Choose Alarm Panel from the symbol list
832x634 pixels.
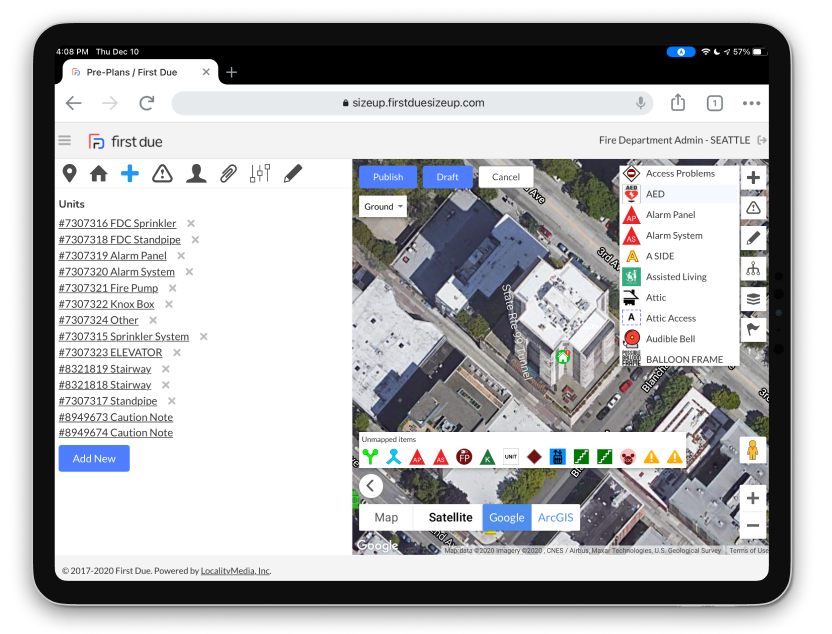670,215
